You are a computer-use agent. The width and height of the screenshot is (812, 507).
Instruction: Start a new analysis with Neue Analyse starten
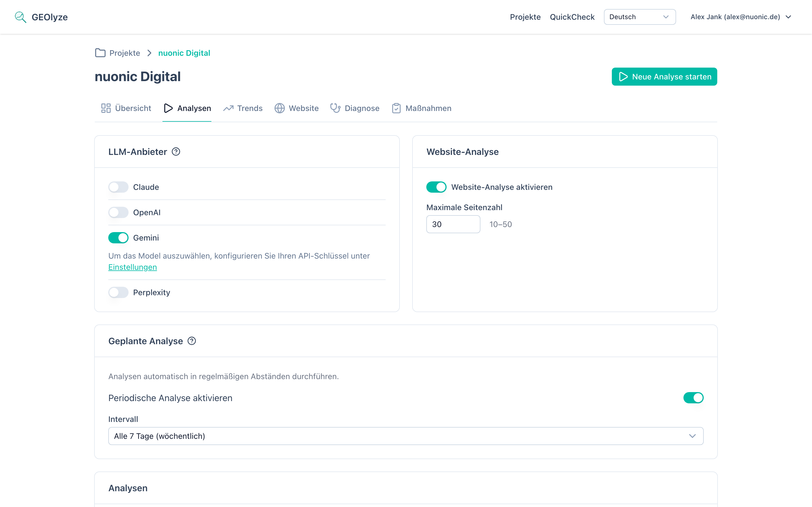[664, 76]
